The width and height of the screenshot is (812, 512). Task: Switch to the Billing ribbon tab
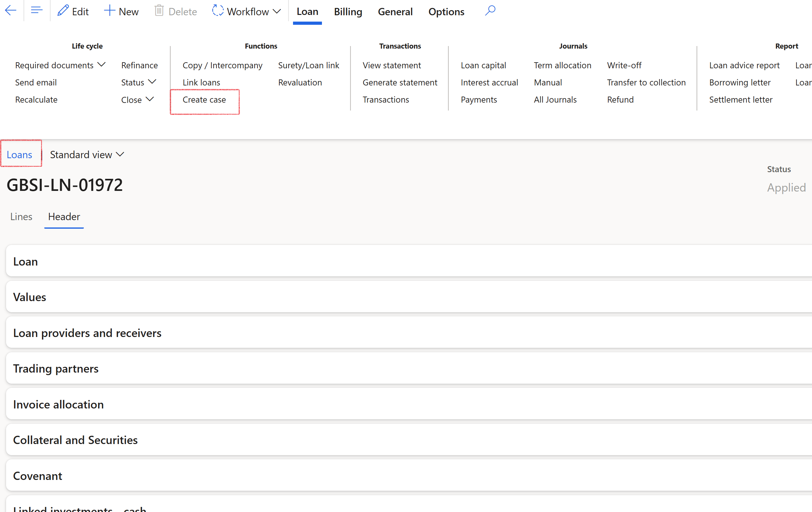[348, 11]
